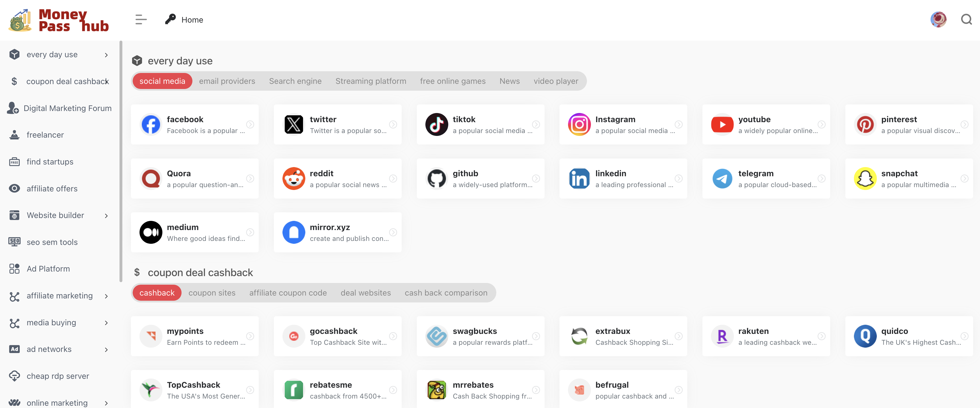Open the gocashback card title
Viewport: 980px width, 408px height.
click(x=334, y=331)
